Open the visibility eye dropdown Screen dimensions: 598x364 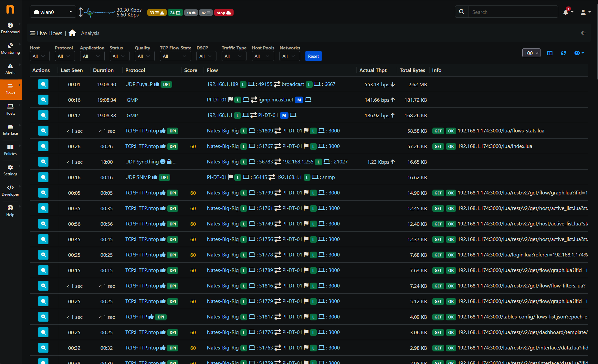tap(579, 53)
